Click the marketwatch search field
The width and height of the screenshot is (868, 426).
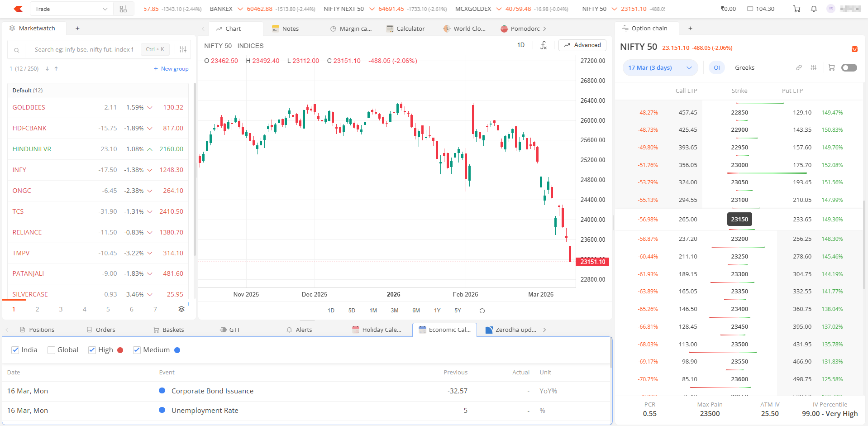84,49
